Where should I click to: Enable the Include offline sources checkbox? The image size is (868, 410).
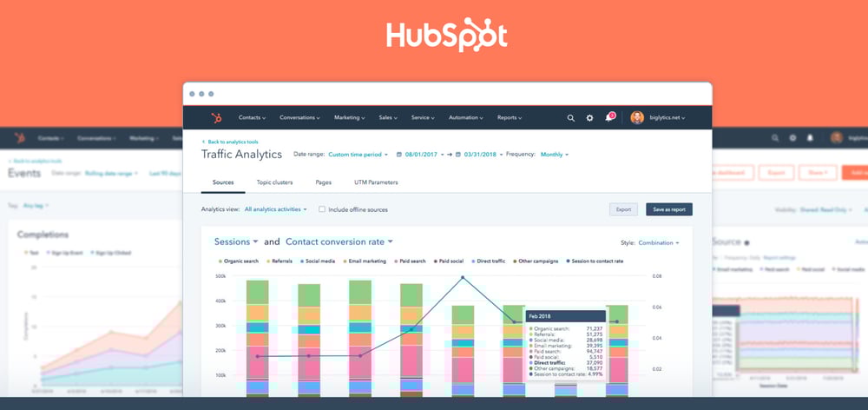[322, 209]
